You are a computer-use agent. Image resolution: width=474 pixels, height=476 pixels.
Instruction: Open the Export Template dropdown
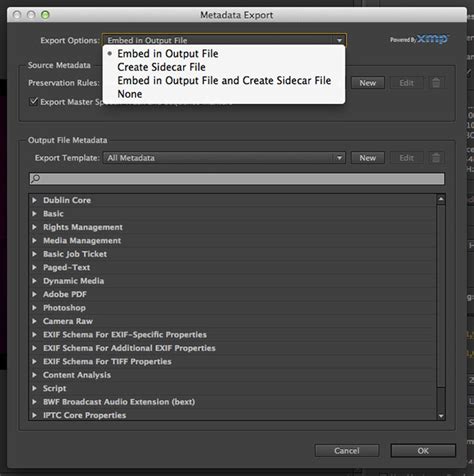[x=224, y=158]
